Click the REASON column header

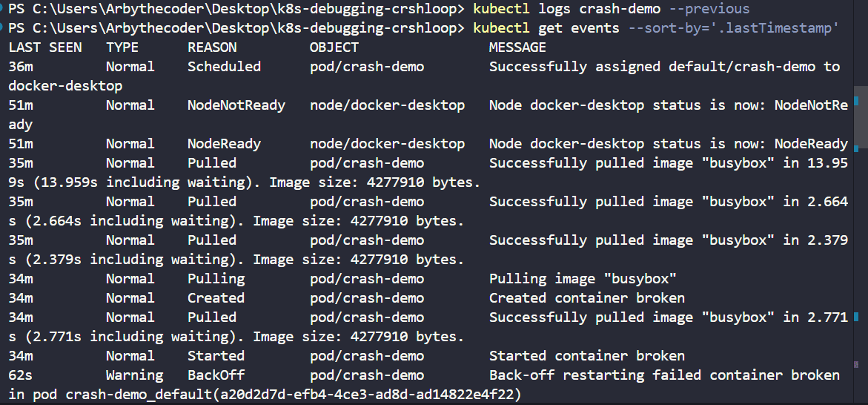[x=212, y=47]
